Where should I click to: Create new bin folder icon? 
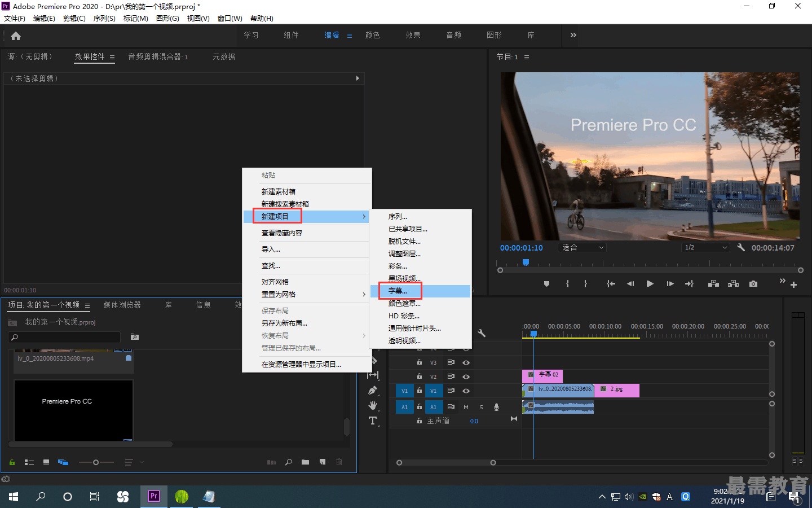click(305, 462)
